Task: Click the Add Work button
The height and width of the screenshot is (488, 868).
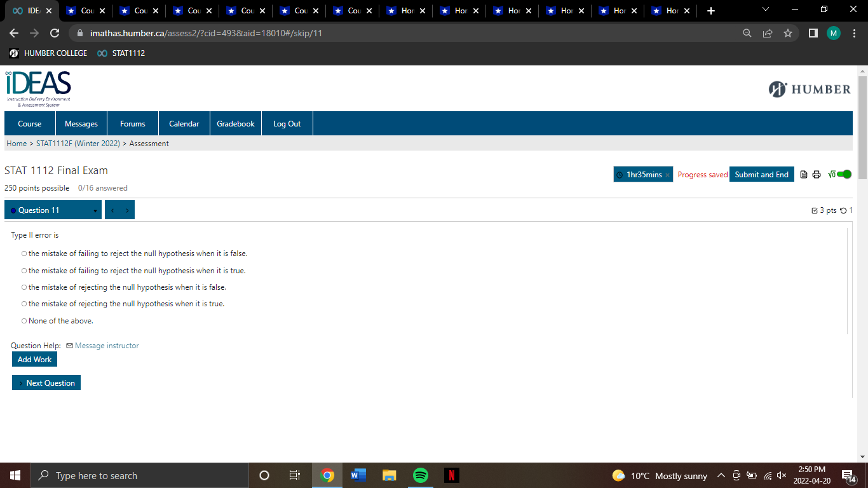Action: click(34, 359)
